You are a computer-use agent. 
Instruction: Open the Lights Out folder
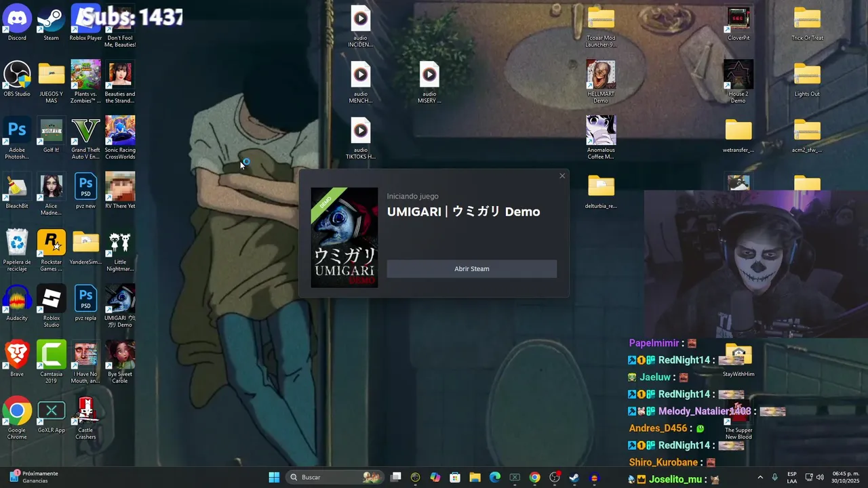(807, 79)
